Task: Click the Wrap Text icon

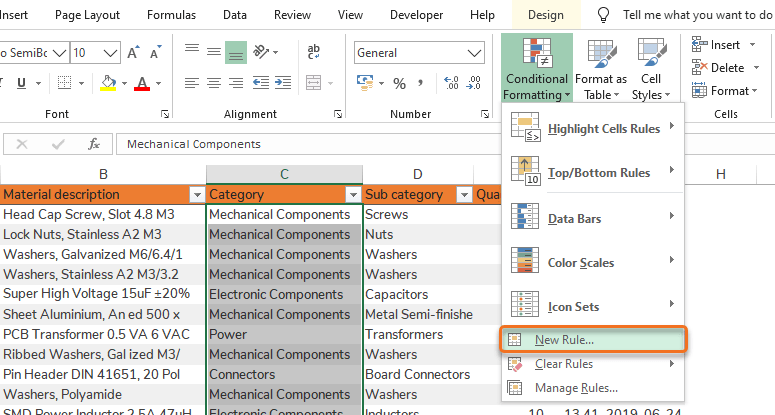Action: click(313, 52)
